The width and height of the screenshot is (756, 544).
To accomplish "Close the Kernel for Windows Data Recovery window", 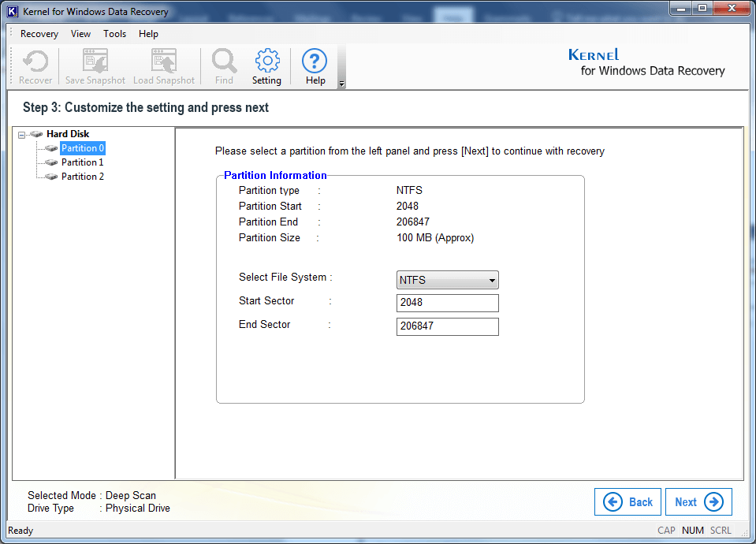I will click(732, 9).
